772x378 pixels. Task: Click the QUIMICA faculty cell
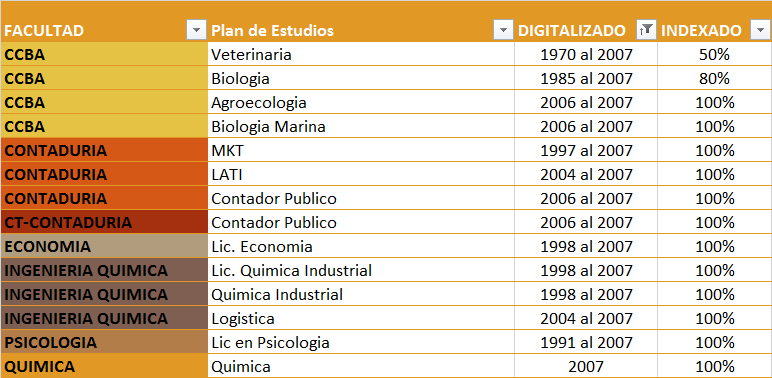[104, 366]
